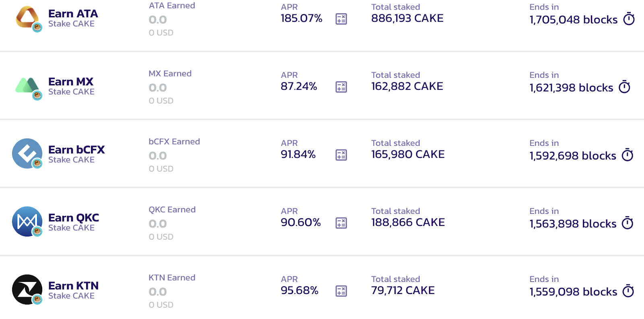Click timer icon beside 1,705,048 blocks
The height and width of the screenshot is (319, 644).
point(629,19)
